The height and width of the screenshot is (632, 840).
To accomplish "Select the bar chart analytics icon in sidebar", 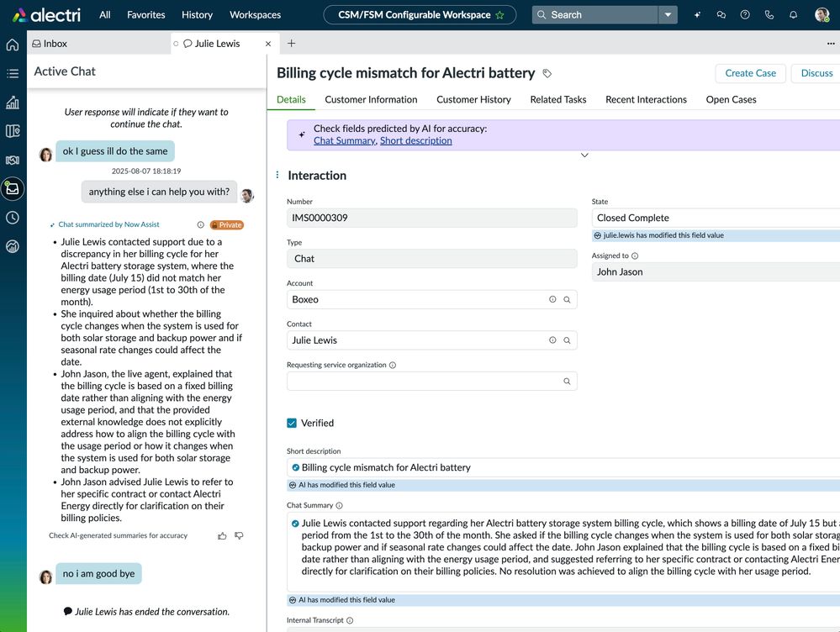I will coord(12,102).
